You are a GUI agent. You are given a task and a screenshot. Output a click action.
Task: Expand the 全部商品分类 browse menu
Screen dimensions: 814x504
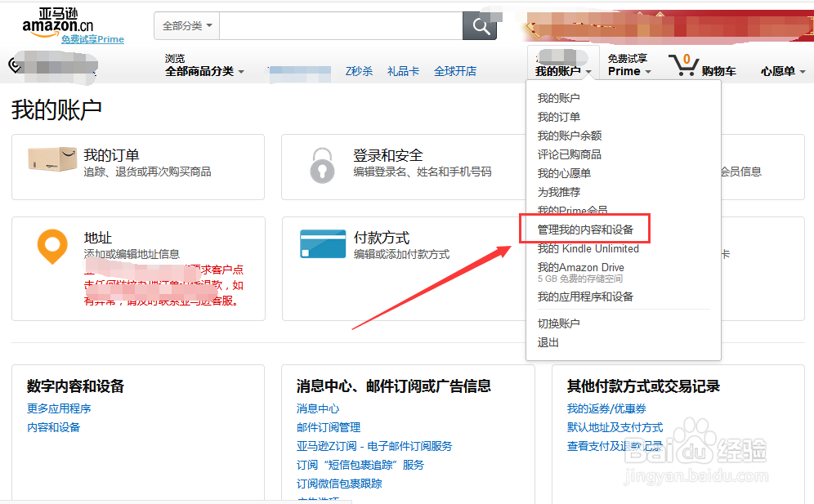[204, 71]
